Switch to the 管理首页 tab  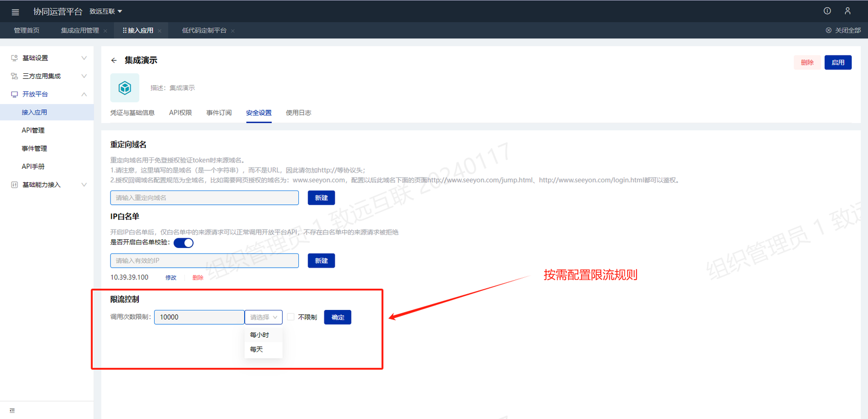click(x=27, y=30)
